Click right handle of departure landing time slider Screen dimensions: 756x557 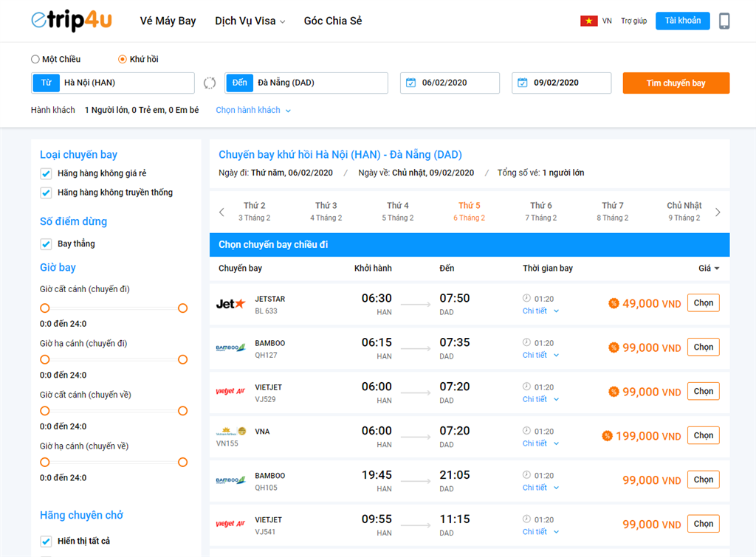point(183,359)
